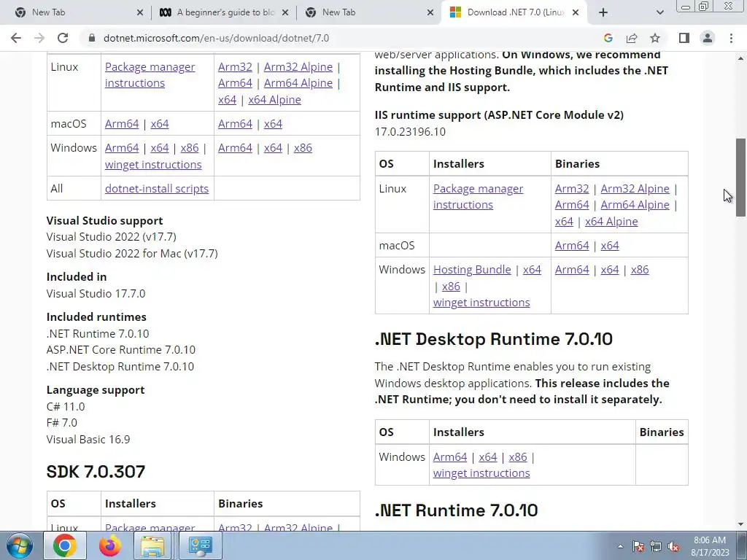Launch Firefox from the taskbar
Screen dimensions: 747x560
tap(109, 545)
